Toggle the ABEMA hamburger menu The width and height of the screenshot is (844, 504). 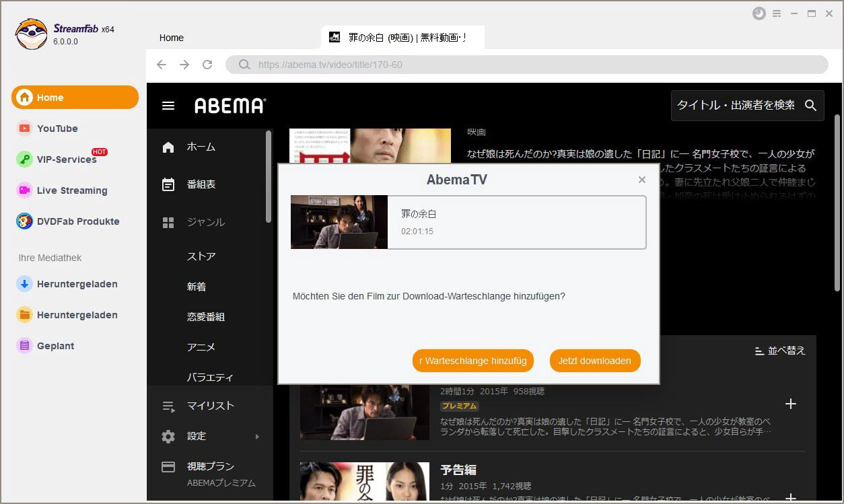tap(168, 106)
